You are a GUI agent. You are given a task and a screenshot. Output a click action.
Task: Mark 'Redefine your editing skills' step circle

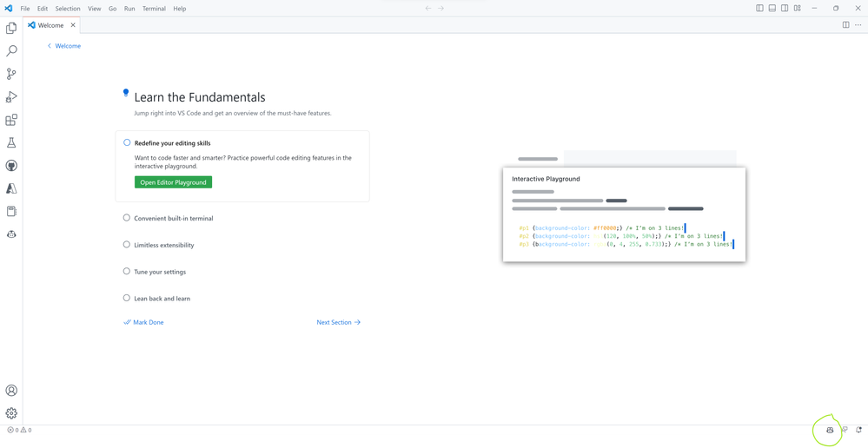(x=127, y=142)
